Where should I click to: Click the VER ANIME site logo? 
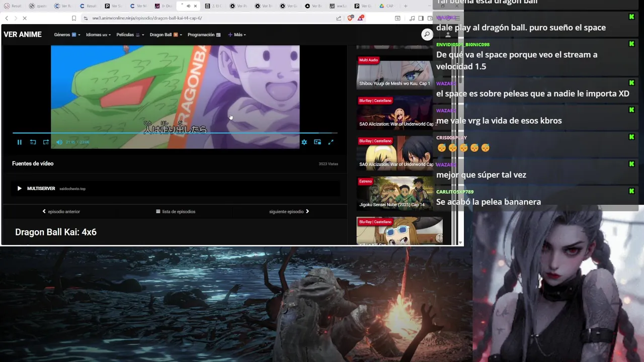(23, 35)
